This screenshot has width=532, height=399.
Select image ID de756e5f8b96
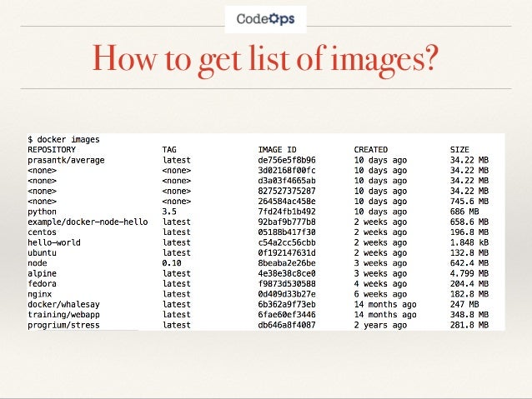tap(287, 160)
